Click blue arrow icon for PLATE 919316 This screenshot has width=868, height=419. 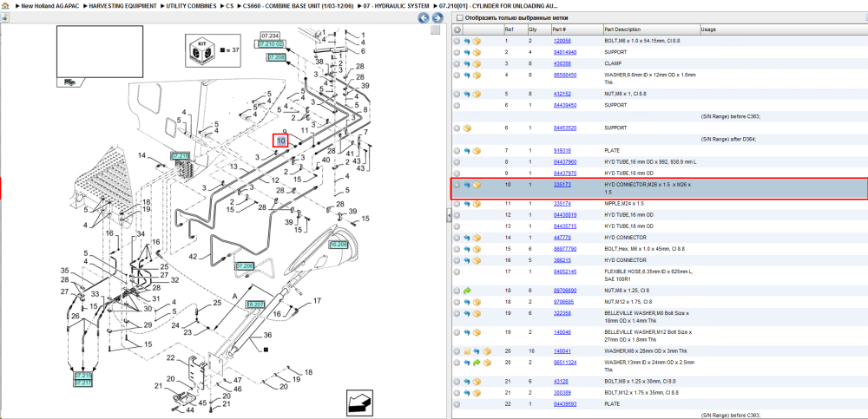(467, 151)
